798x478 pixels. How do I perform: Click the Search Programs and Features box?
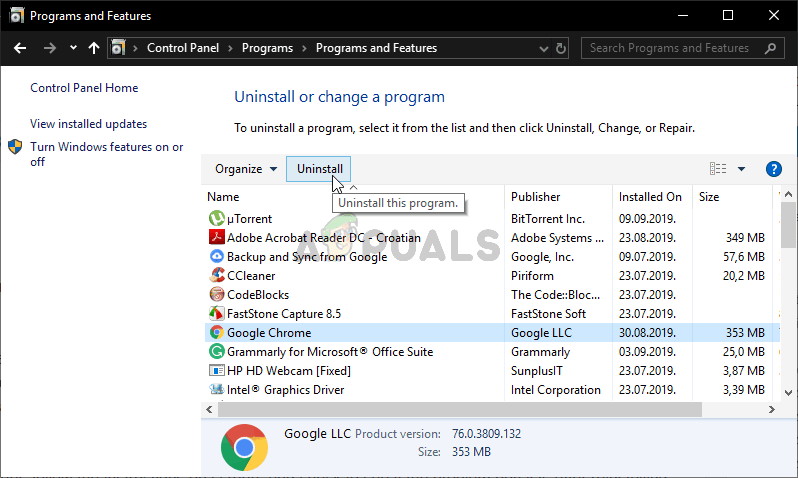coord(682,48)
